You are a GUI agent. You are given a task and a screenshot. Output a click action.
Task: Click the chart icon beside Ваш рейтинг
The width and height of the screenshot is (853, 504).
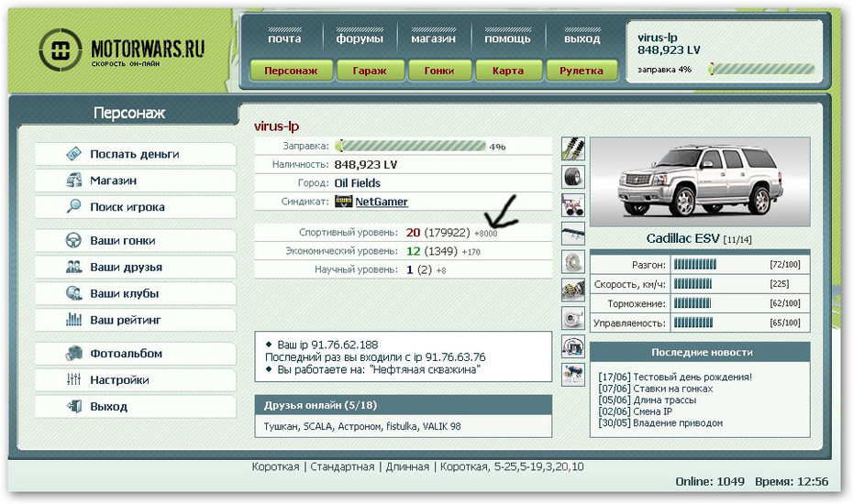[73, 320]
